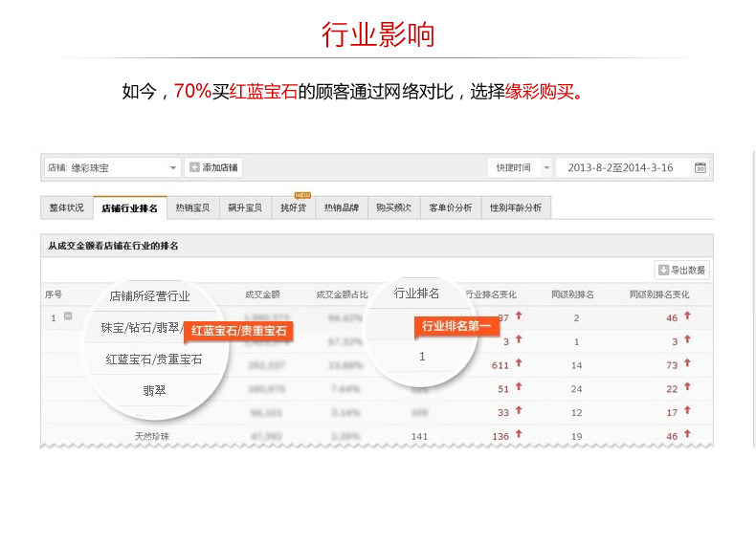Open the 店铺 缘彩珠宝 dropdown

(112, 167)
